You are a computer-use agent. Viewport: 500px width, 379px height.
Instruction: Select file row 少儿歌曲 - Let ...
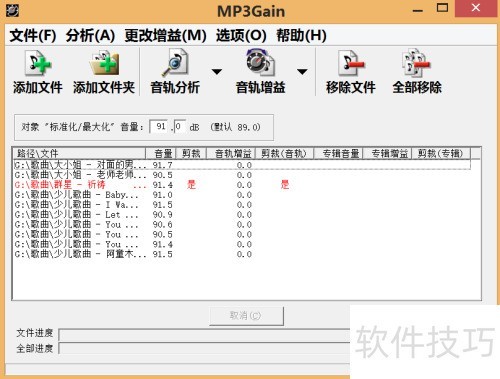click(242, 215)
